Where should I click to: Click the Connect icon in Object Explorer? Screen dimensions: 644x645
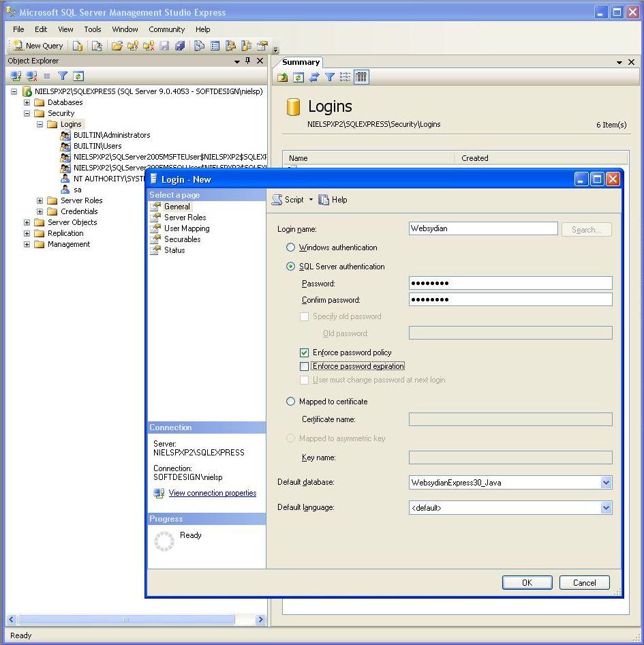[x=16, y=76]
